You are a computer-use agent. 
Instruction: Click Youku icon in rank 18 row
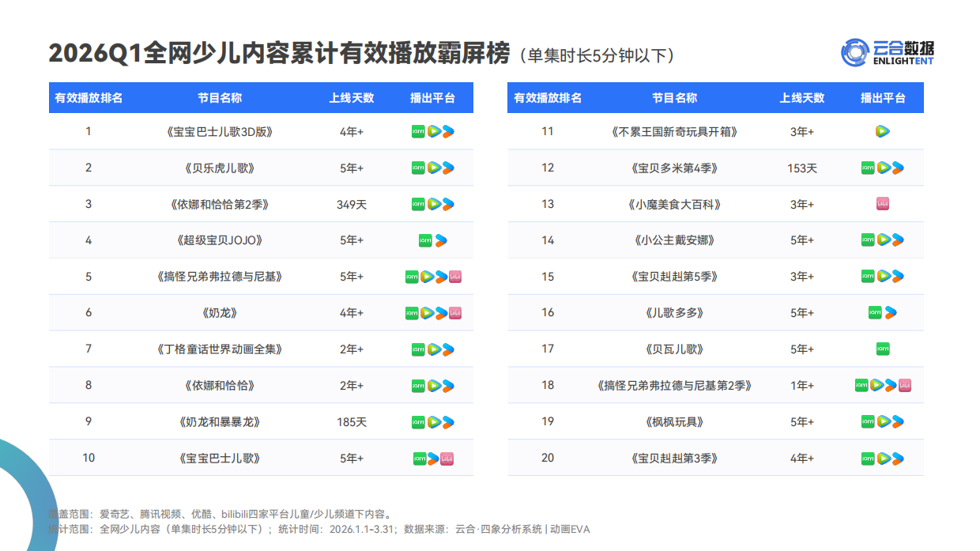891,386
